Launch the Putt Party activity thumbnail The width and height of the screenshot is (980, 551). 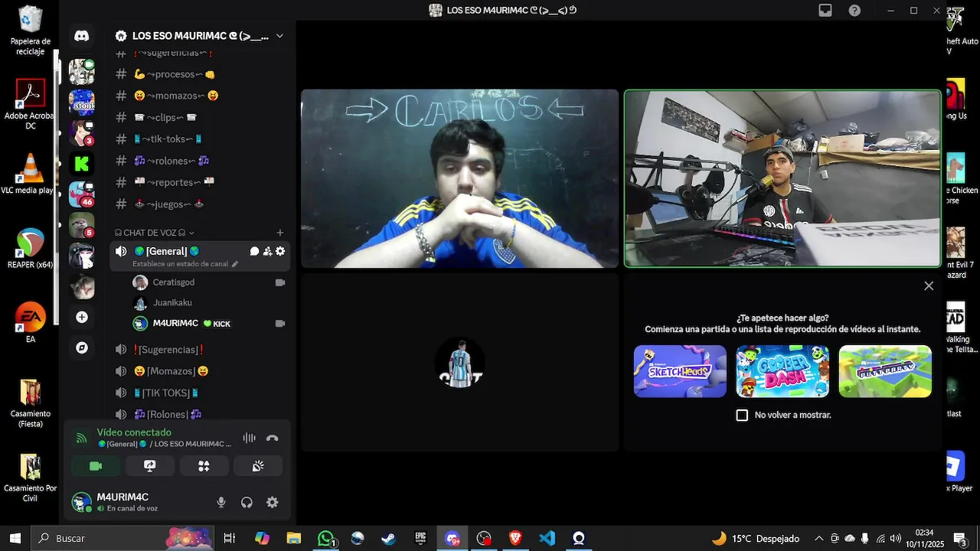[x=885, y=371]
